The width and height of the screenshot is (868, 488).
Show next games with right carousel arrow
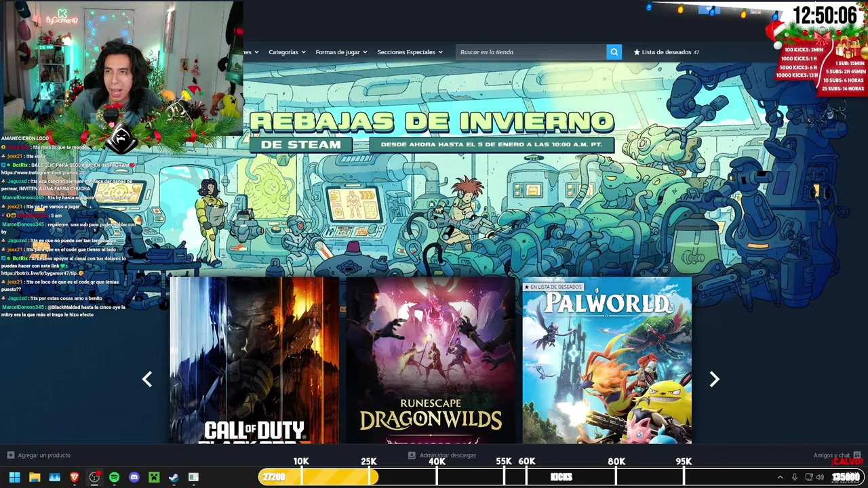click(714, 380)
